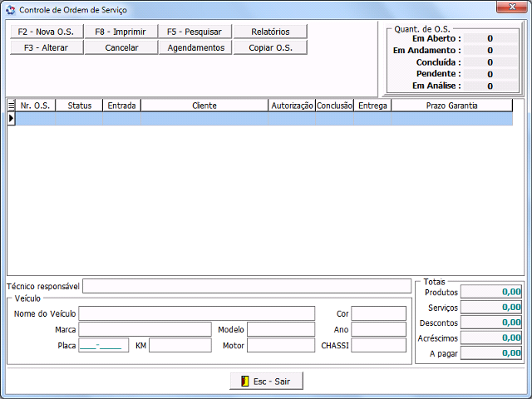Click the Cliente column header
Viewport: 532px width, 399px height.
click(204, 106)
